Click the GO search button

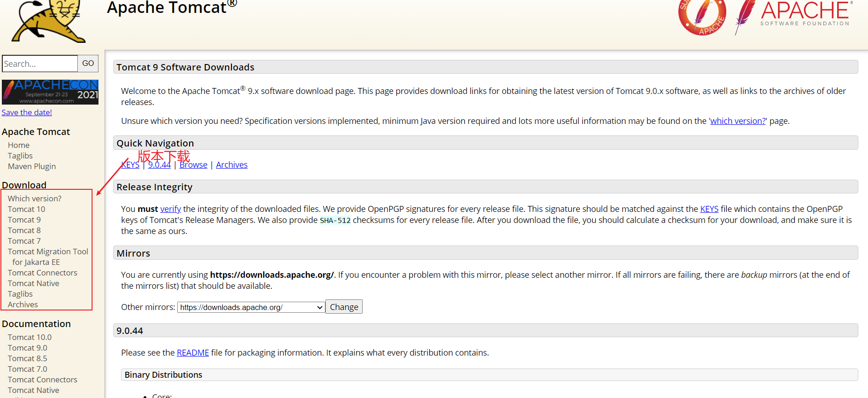pos(88,64)
